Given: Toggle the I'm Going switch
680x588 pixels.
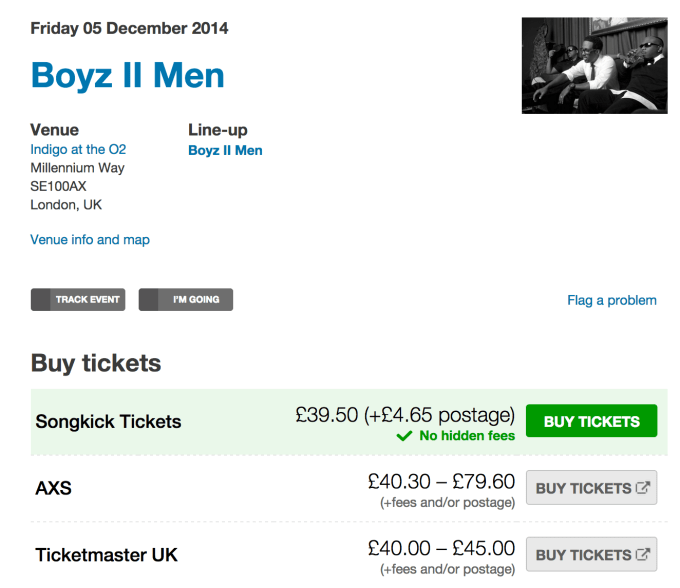Looking at the screenshot, I should click(x=186, y=299).
